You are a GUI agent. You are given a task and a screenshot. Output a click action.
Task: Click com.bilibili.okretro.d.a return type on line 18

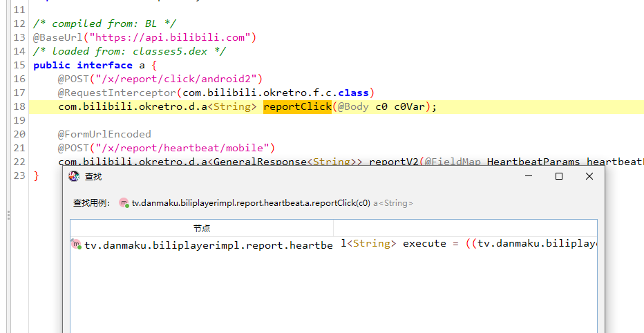[x=133, y=107]
